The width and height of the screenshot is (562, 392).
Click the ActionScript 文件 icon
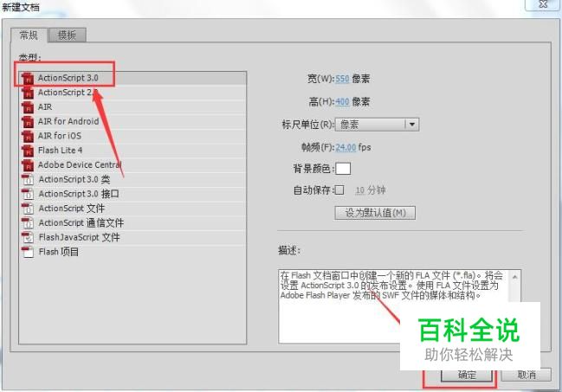point(28,209)
